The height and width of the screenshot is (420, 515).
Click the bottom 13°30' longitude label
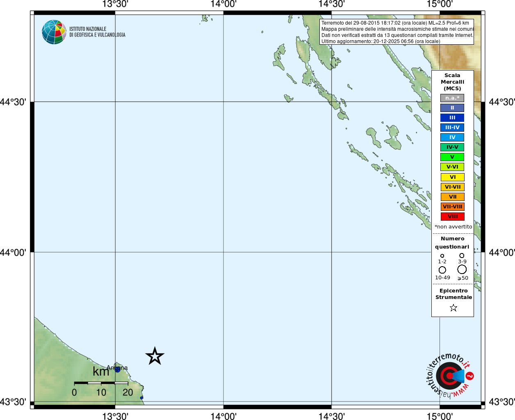pyautogui.click(x=115, y=416)
